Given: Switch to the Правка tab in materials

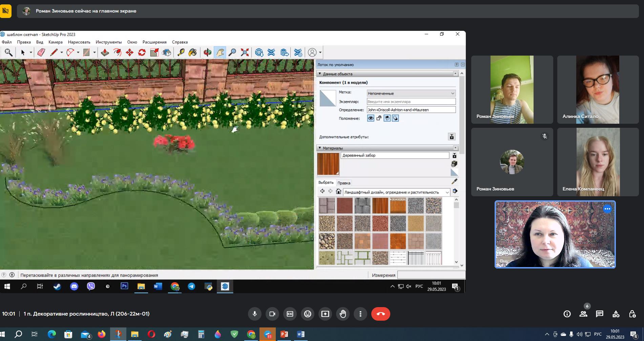Looking at the screenshot, I should (x=344, y=183).
